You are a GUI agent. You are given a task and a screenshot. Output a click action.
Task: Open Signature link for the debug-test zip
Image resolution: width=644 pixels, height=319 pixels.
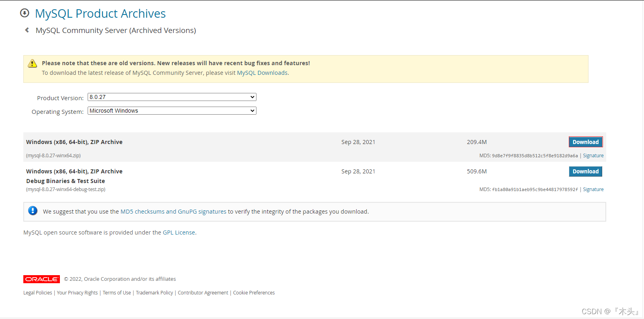click(593, 189)
